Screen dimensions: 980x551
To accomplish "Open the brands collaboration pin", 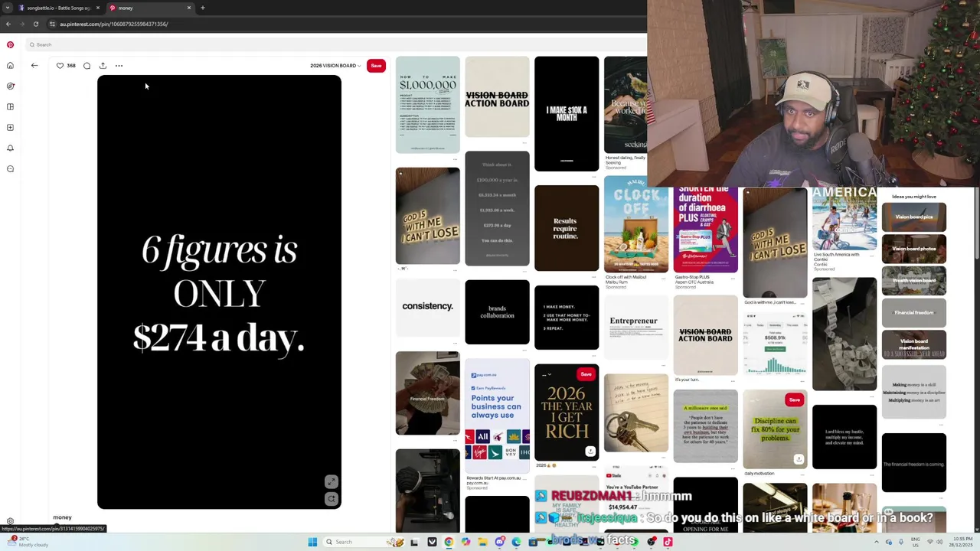I will pyautogui.click(x=497, y=312).
